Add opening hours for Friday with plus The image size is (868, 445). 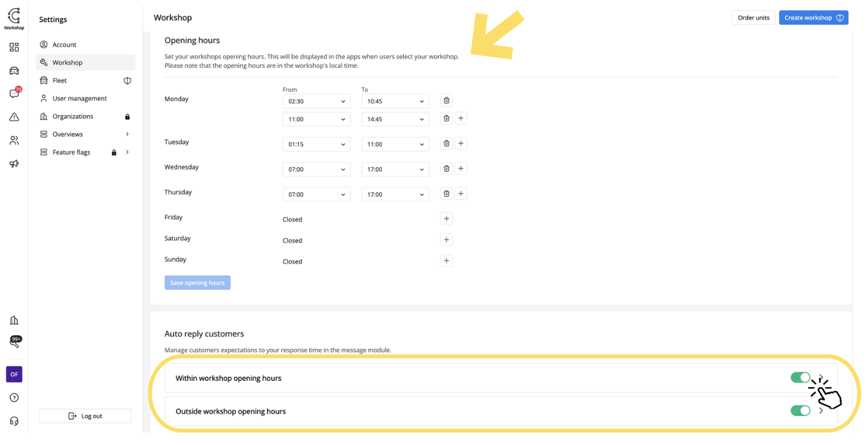coord(447,219)
